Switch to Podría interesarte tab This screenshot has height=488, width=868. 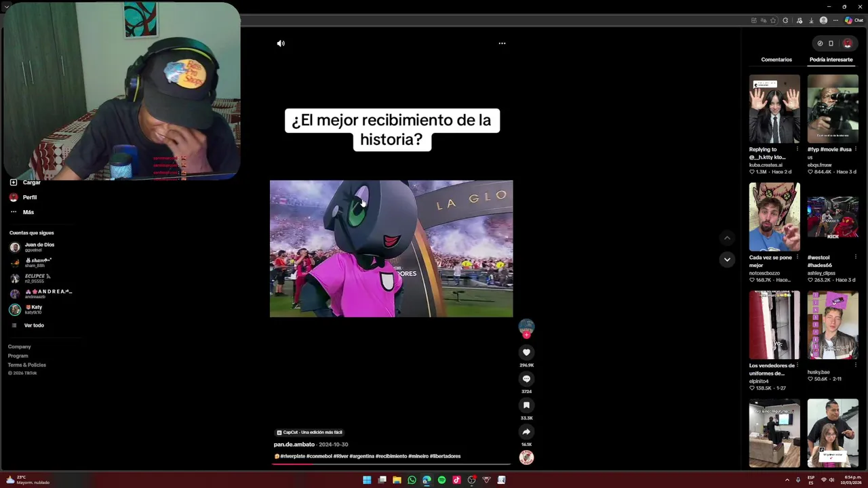pyautogui.click(x=831, y=60)
